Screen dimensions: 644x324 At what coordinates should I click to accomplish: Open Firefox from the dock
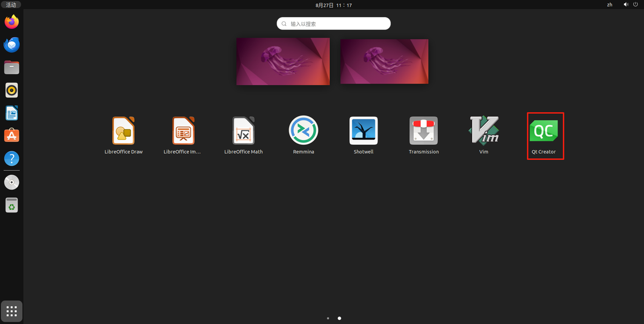point(12,22)
